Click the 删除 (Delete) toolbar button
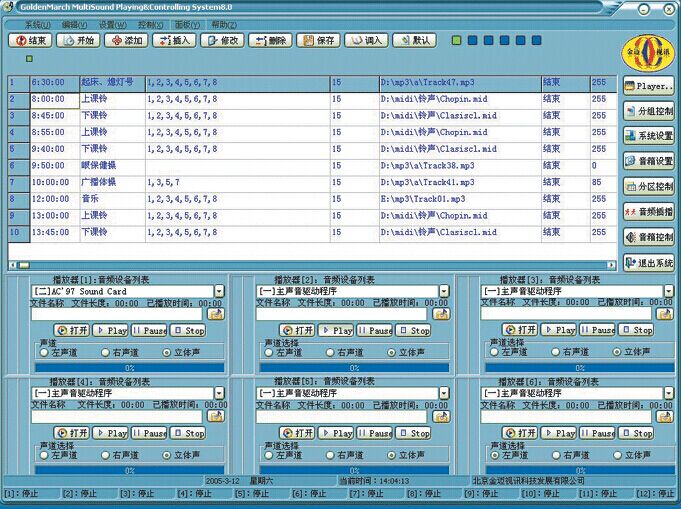Image resolution: width=681 pixels, height=509 pixels. (270, 40)
